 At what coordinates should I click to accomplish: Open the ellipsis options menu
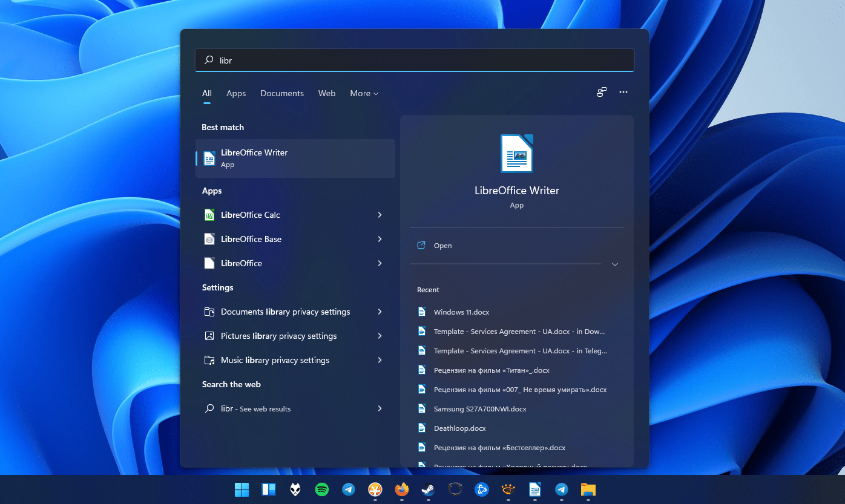click(x=623, y=92)
